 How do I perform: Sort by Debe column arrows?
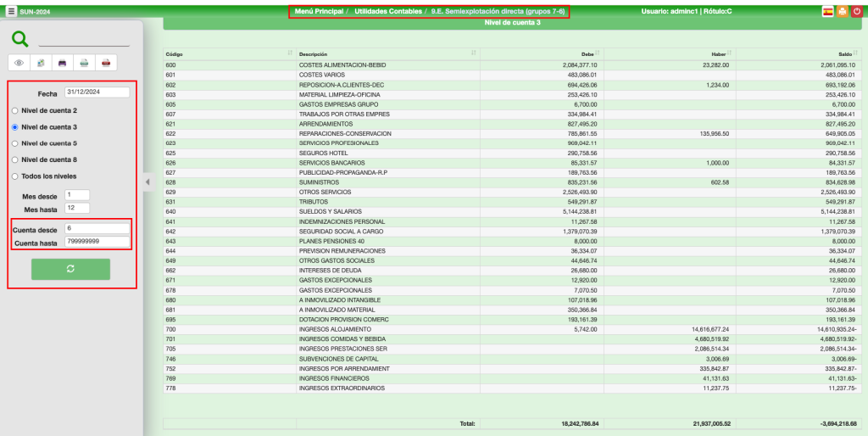(598, 53)
